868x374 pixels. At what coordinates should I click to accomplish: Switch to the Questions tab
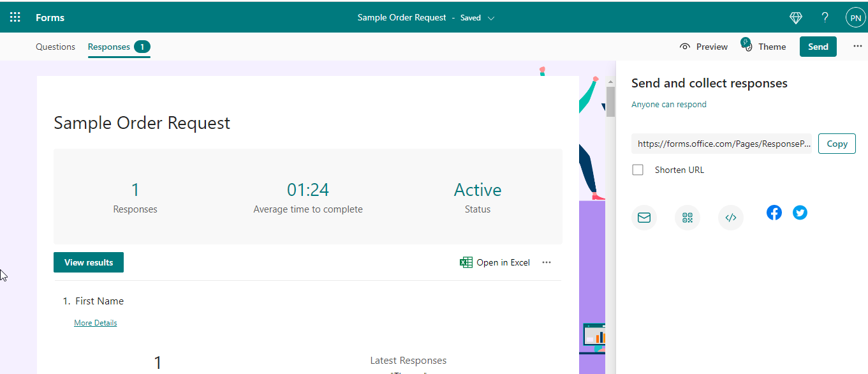pyautogui.click(x=55, y=46)
